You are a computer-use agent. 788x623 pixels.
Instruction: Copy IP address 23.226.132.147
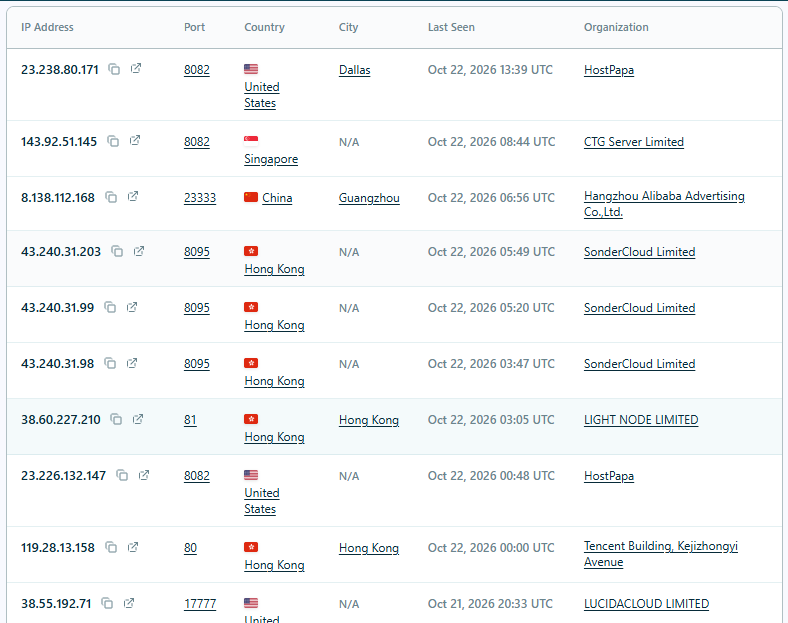(x=122, y=475)
